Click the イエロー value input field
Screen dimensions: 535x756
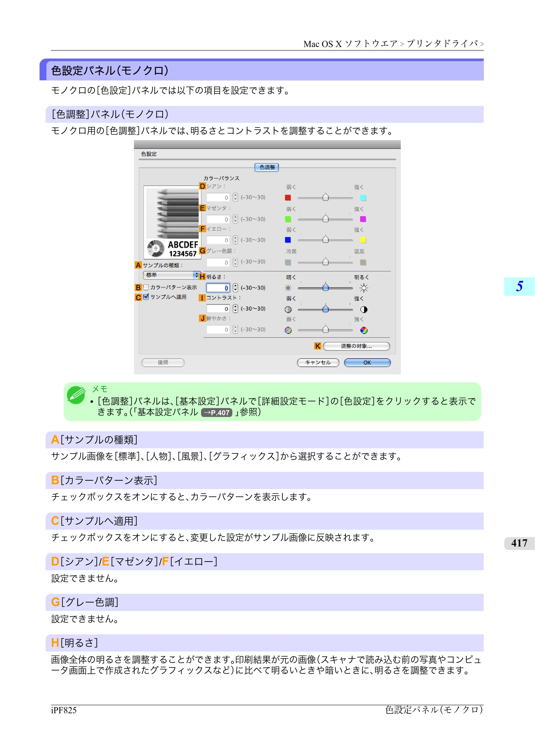click(x=218, y=240)
